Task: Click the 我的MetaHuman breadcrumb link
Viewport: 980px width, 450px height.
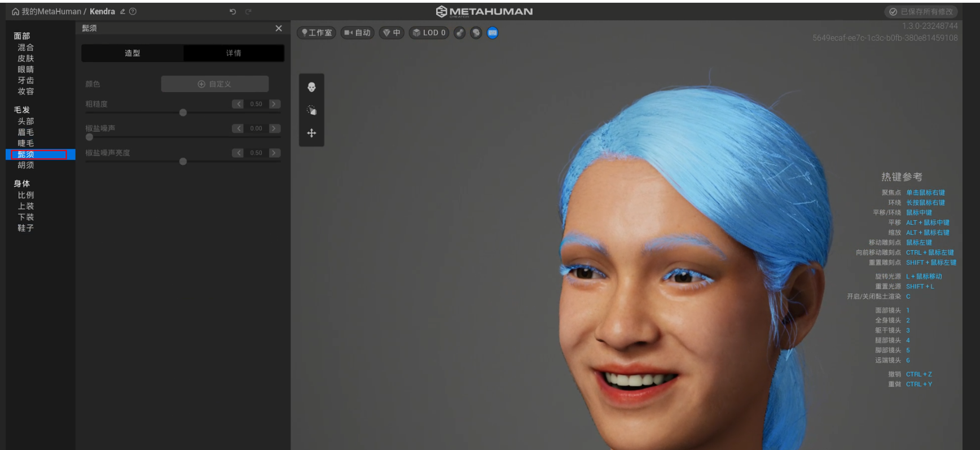Action: coord(51,11)
